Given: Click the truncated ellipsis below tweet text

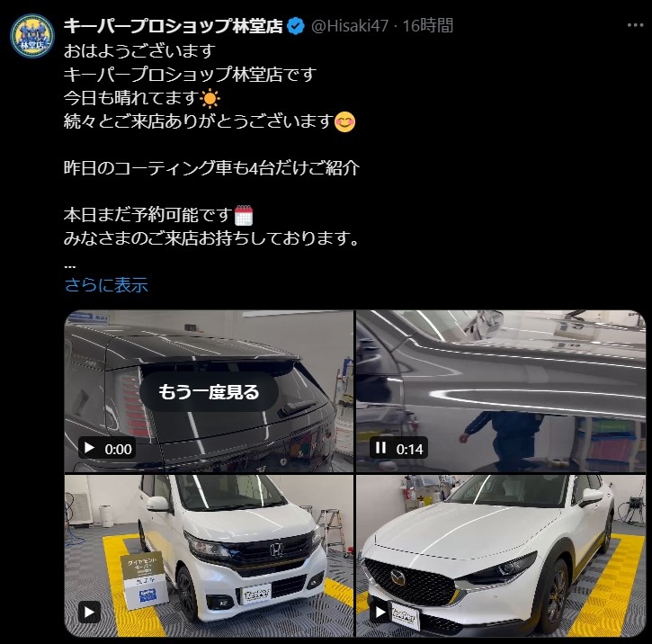Looking at the screenshot, I should tap(70, 266).
